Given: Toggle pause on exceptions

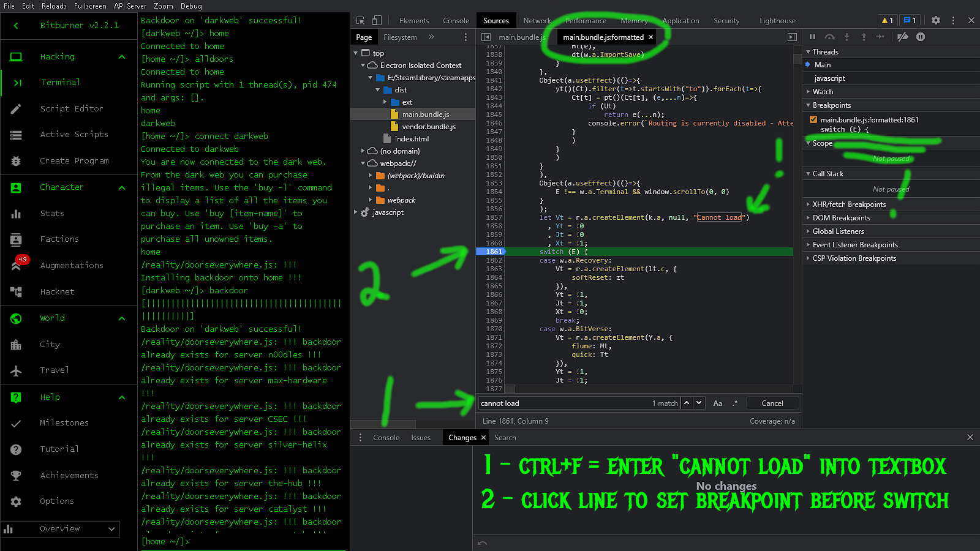Looking at the screenshot, I should pos(921,37).
